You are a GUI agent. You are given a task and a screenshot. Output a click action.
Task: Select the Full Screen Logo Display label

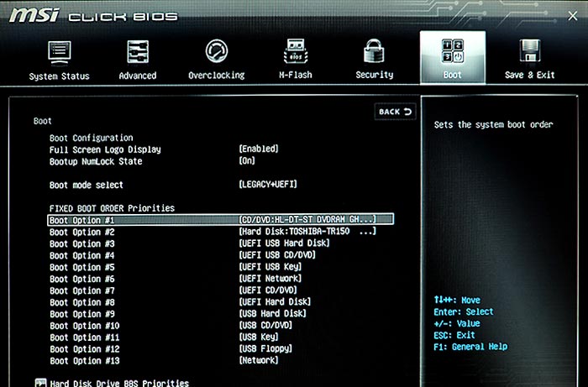tap(105, 149)
